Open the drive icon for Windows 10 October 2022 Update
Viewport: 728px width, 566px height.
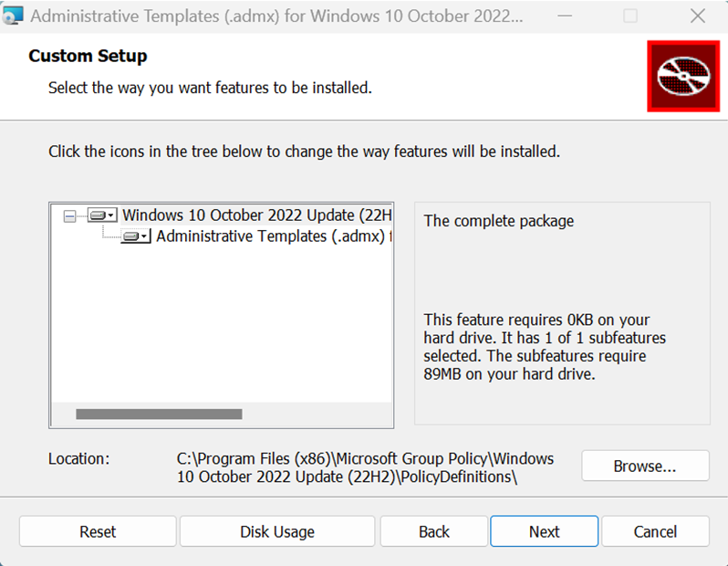point(98,215)
